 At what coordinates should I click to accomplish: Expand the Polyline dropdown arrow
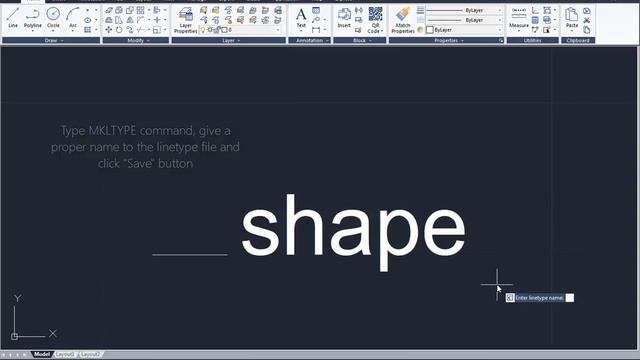point(33,31)
